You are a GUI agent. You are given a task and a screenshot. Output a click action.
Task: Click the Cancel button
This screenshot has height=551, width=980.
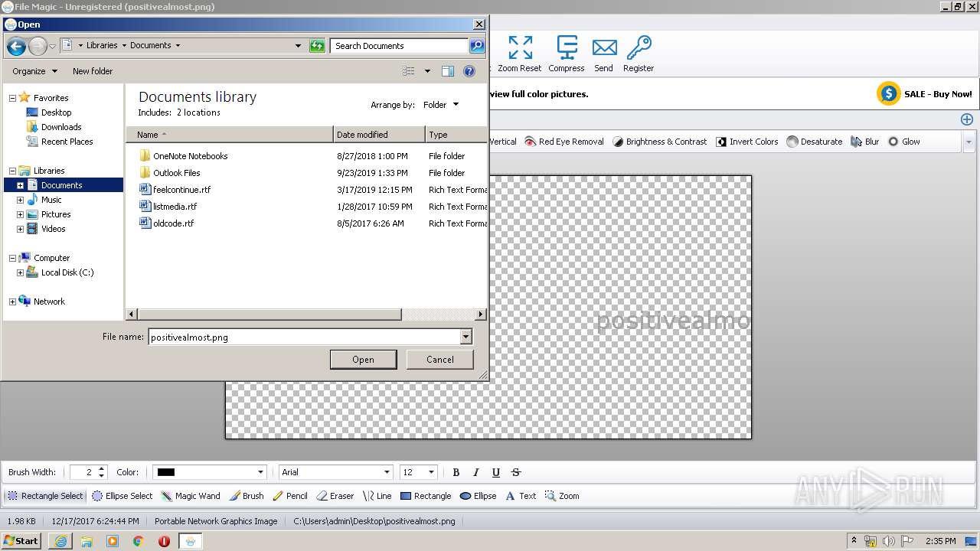pos(440,360)
